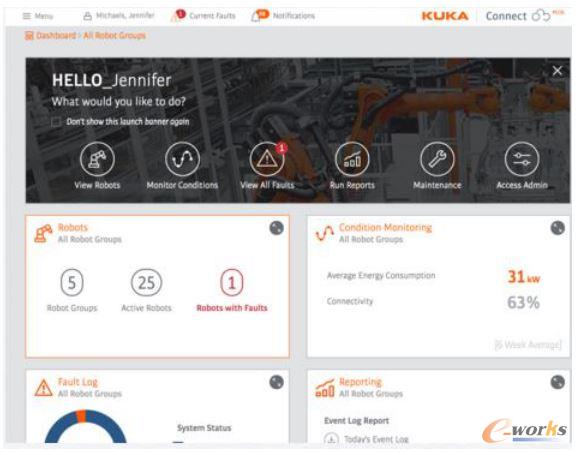Open the Monitor Conditions wave icon

point(183,159)
